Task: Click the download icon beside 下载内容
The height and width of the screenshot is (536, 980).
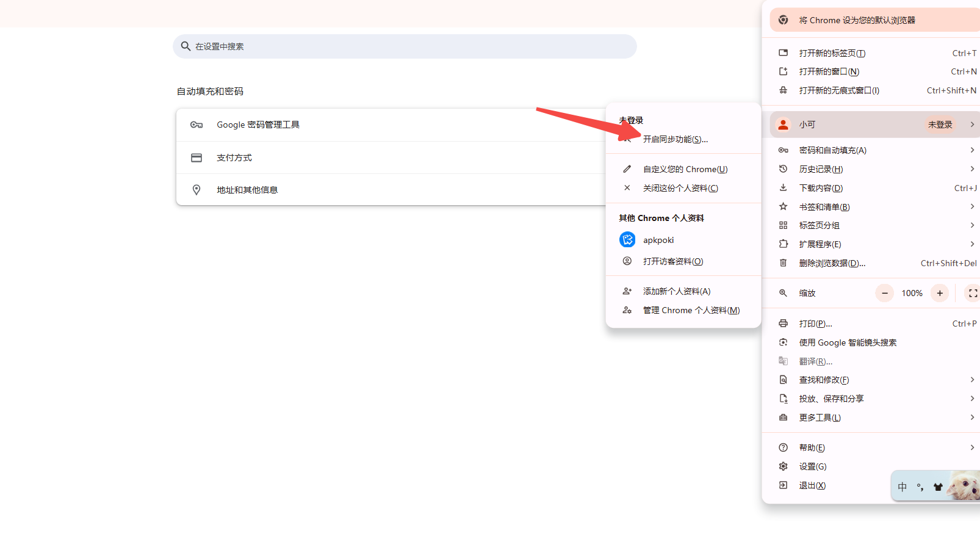Action: pyautogui.click(x=784, y=188)
